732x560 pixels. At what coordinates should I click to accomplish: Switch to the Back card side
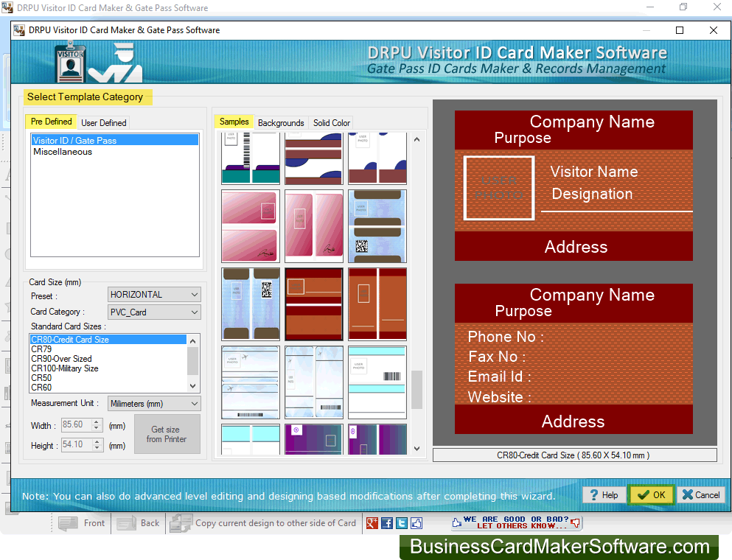pos(139,523)
